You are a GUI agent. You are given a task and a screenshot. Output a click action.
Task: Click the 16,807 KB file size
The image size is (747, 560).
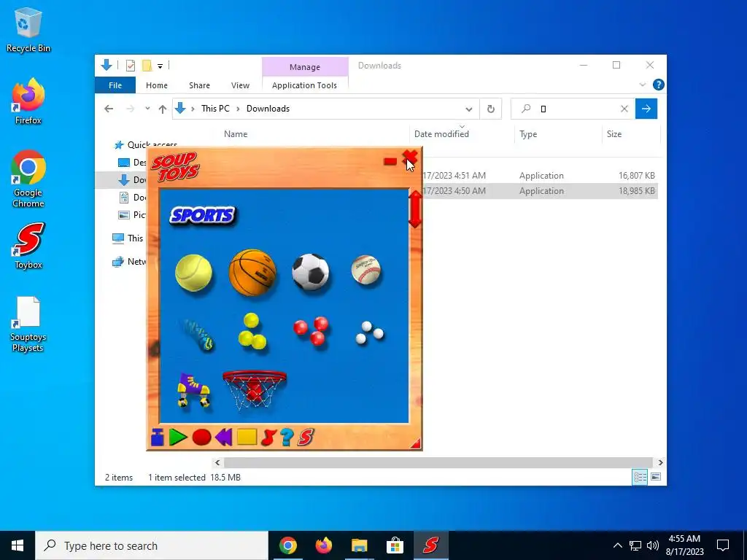(636, 176)
